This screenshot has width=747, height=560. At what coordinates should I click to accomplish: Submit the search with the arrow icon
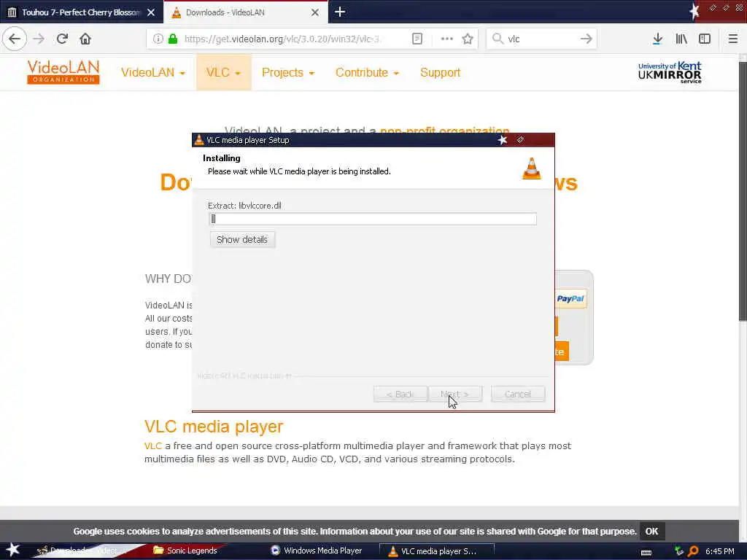[587, 39]
